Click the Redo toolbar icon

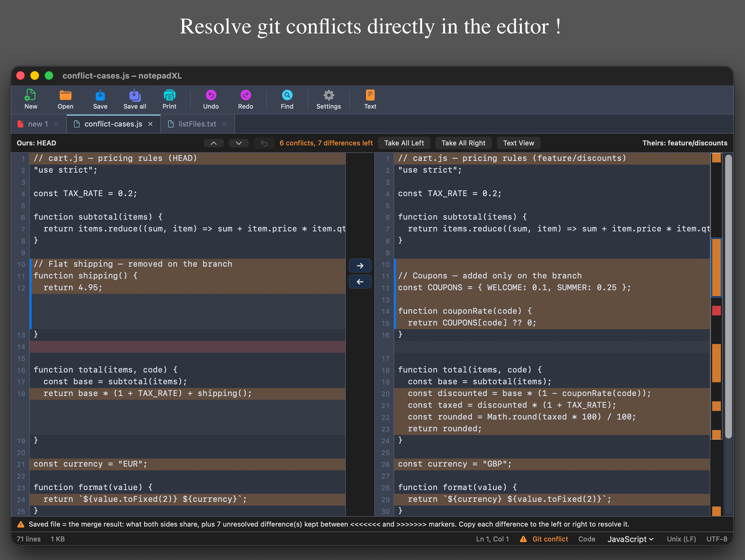(x=246, y=96)
